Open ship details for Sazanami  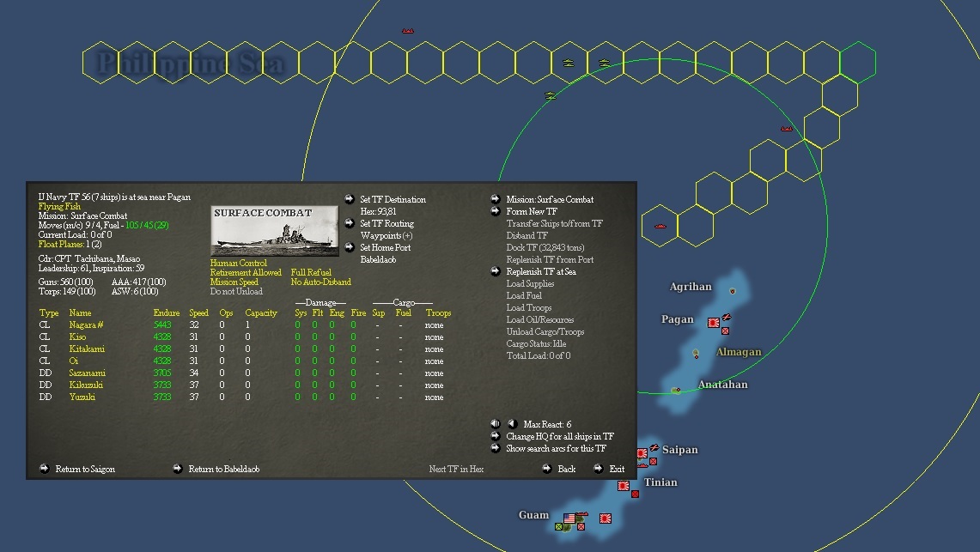click(87, 373)
